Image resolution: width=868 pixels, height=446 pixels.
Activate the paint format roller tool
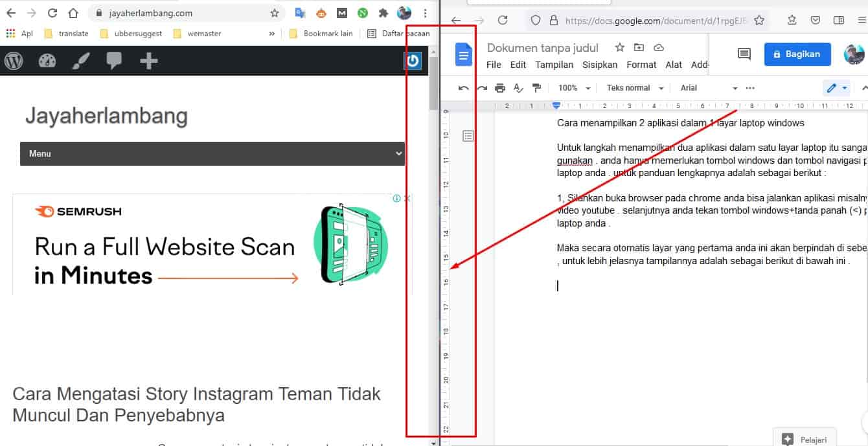click(536, 88)
